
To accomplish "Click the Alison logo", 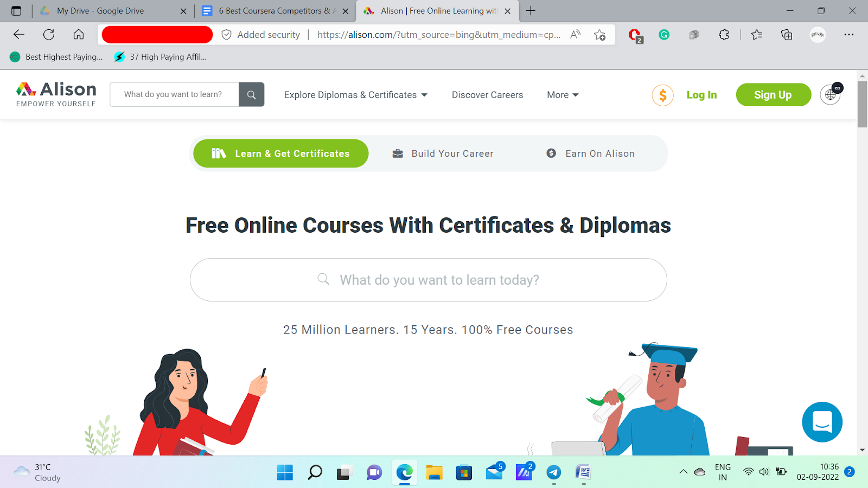I will click(x=56, y=94).
